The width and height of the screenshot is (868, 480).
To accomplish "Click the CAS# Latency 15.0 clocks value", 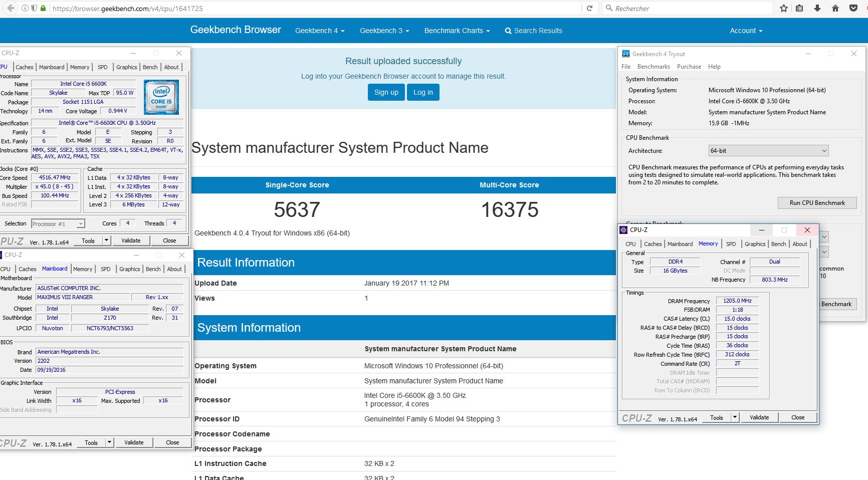I will pyautogui.click(x=737, y=319).
